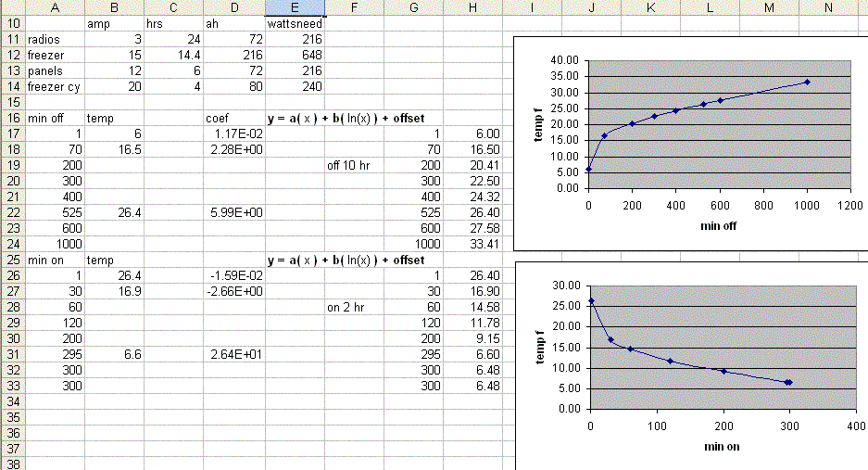Click 'temp f' axis title in upper chart
The width and height of the screenshot is (868, 470).
[538, 125]
